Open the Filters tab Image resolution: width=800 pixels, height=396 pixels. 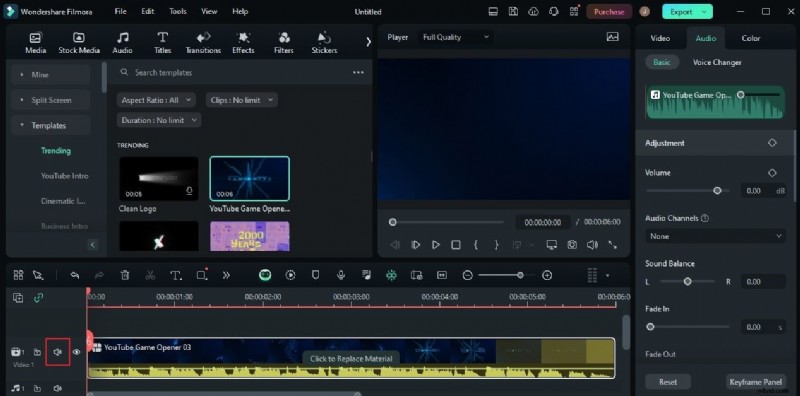point(284,43)
